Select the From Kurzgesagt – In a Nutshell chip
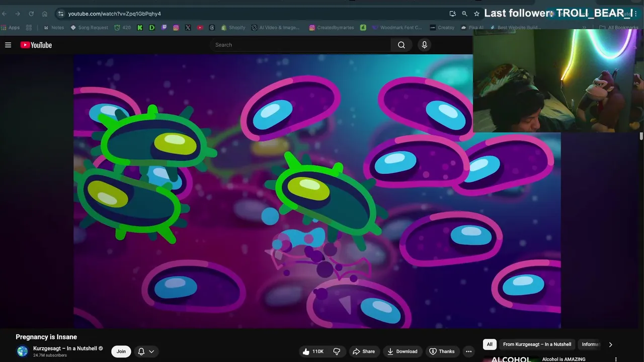 point(537,344)
